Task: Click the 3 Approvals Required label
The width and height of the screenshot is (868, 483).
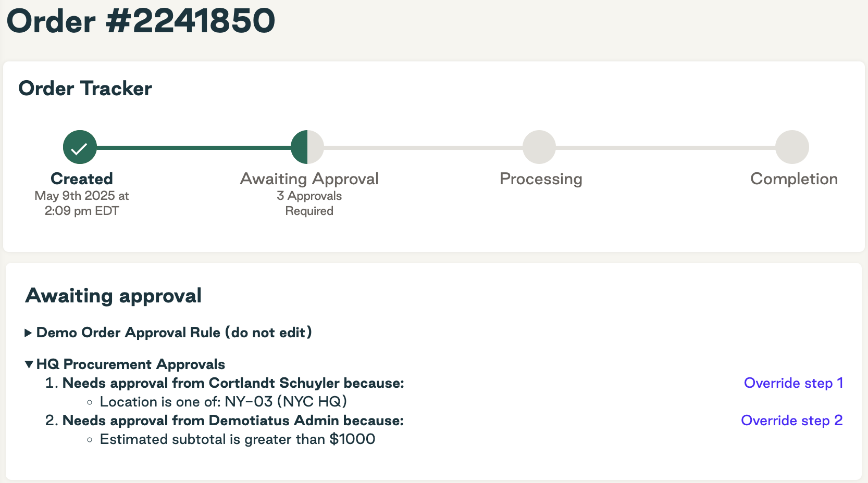Action: [x=309, y=203]
